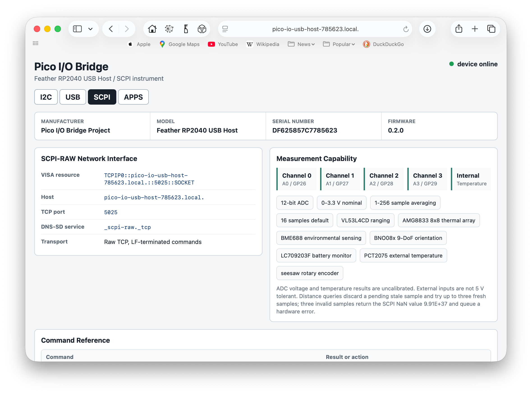The image size is (532, 395).
Task: Click the AMG8833 8x8 thermal array chip
Action: tap(439, 220)
